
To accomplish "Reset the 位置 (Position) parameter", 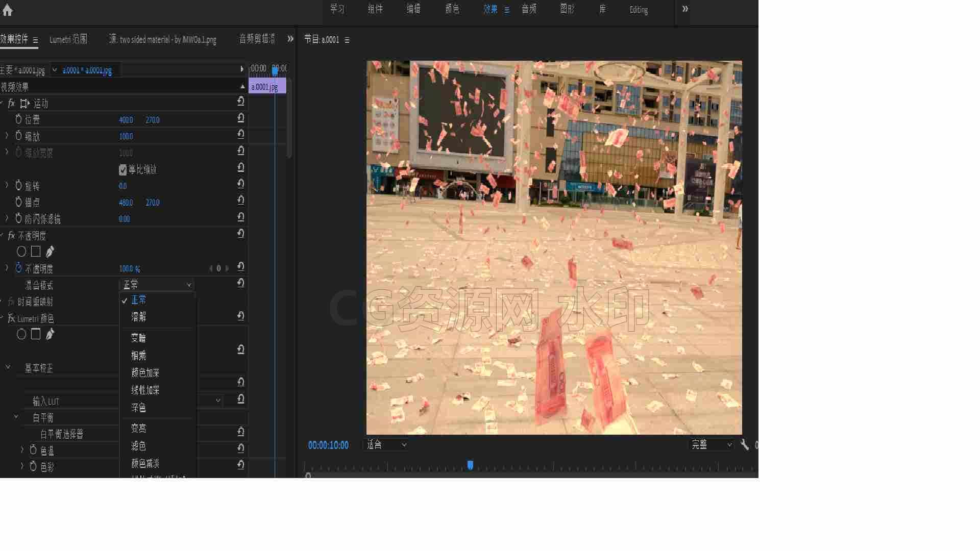I will 240,118.
